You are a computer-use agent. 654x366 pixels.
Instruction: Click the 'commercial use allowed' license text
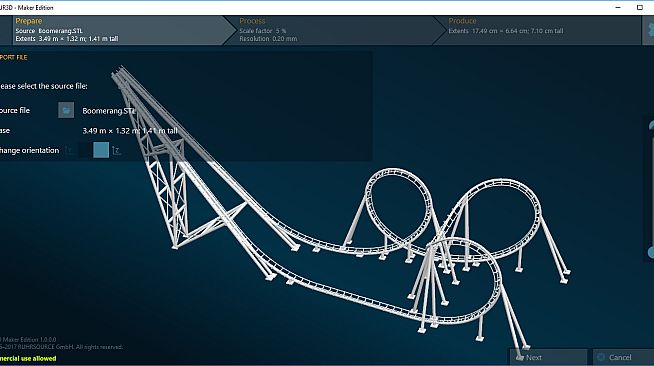(28, 358)
